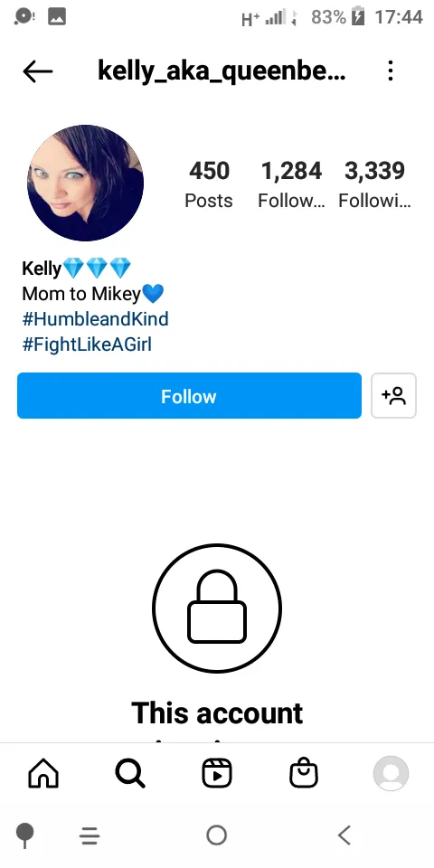Tap the Android home circle button
434x868 pixels.
coord(216,835)
